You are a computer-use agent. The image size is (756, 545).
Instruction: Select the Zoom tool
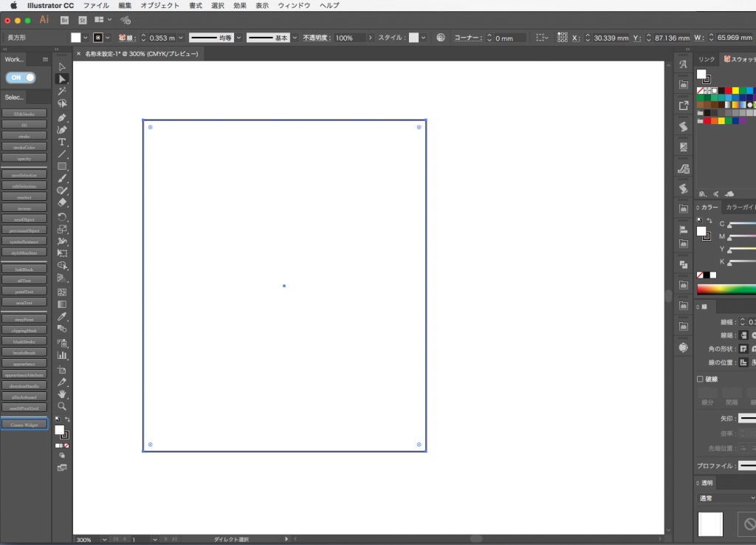coord(63,405)
